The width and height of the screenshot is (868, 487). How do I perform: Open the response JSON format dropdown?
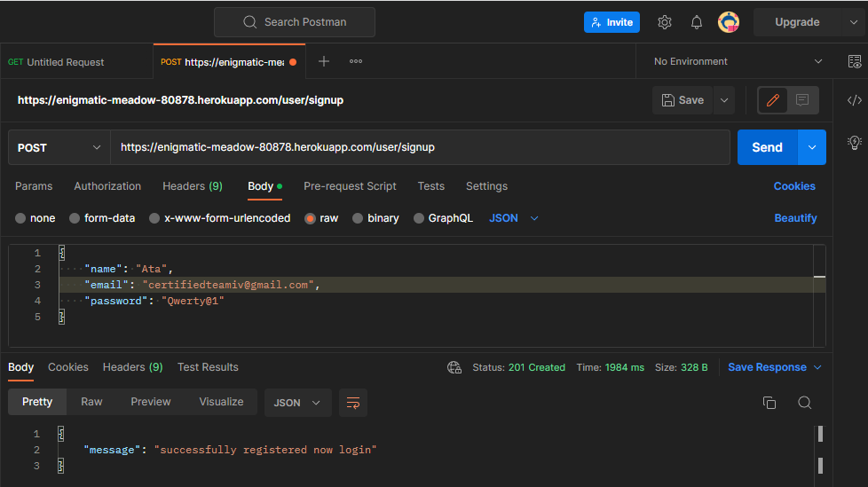pyautogui.click(x=298, y=403)
